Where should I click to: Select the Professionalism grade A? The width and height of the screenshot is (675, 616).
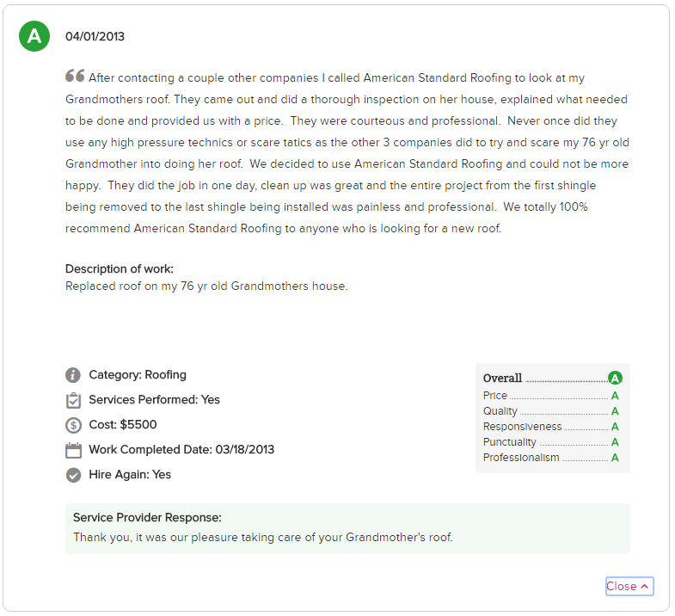[x=615, y=458]
